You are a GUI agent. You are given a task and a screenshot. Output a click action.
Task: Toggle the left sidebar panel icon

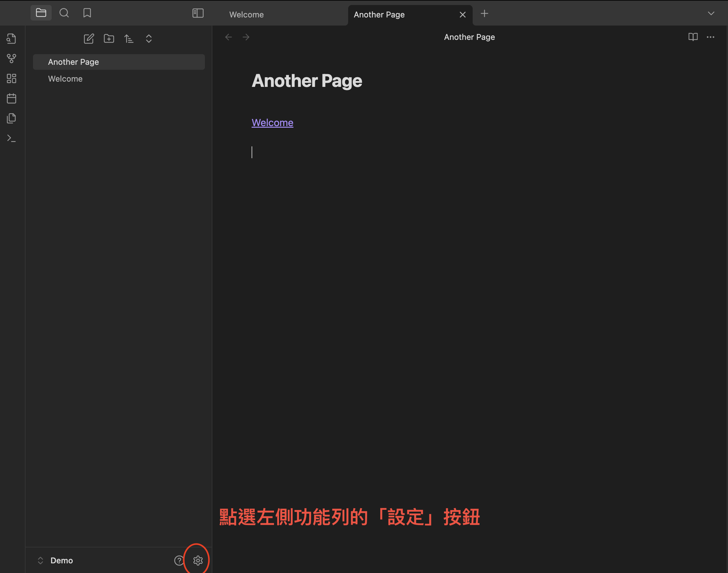click(x=198, y=13)
